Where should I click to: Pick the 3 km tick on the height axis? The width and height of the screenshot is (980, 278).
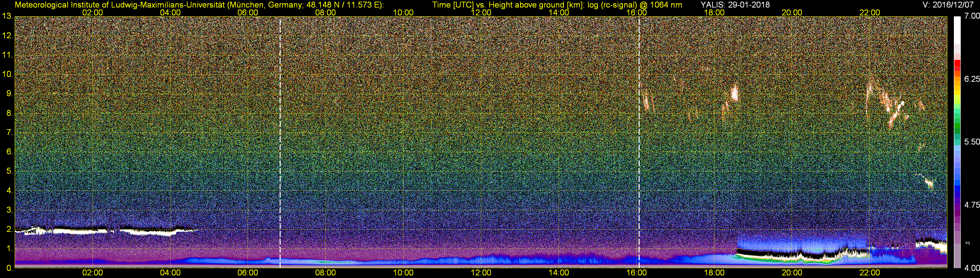pyautogui.click(x=9, y=210)
